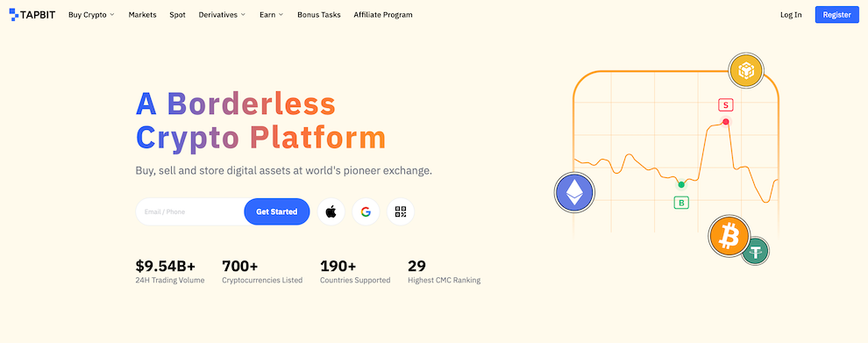
Task: Click the Log In link
Action: coord(791,15)
